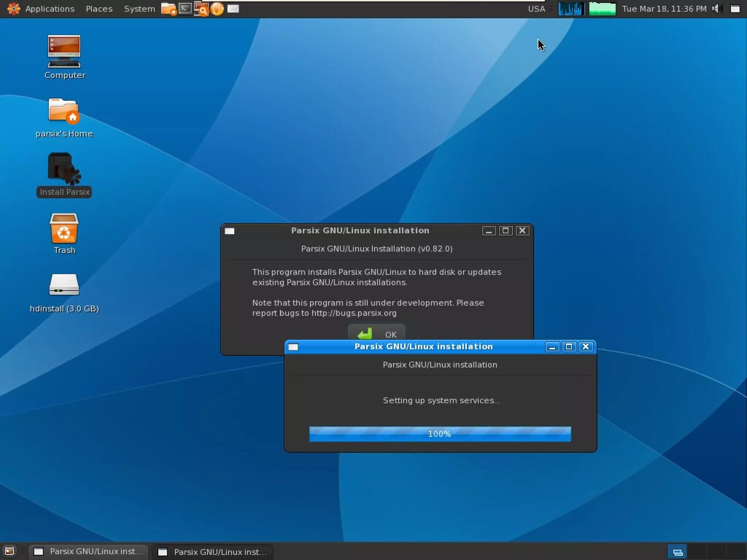Click the volume speaker icon
Viewport: 747px width, 560px height.
[x=716, y=8]
